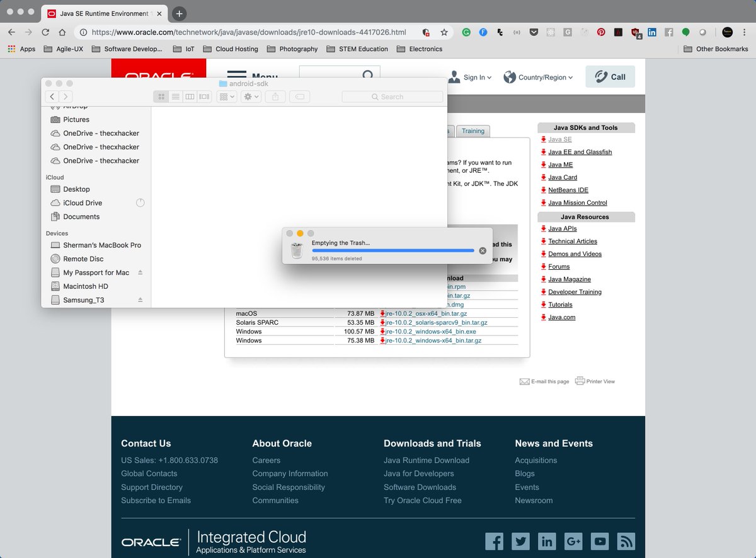Open the Electronics bookmark folder

click(x=419, y=49)
